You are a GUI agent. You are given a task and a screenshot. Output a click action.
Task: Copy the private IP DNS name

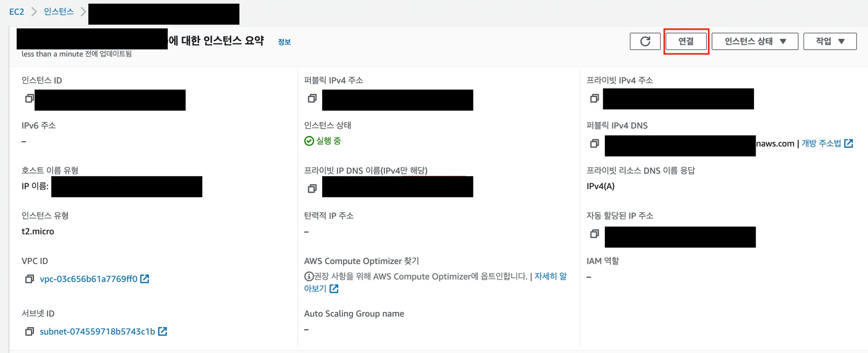click(x=312, y=188)
